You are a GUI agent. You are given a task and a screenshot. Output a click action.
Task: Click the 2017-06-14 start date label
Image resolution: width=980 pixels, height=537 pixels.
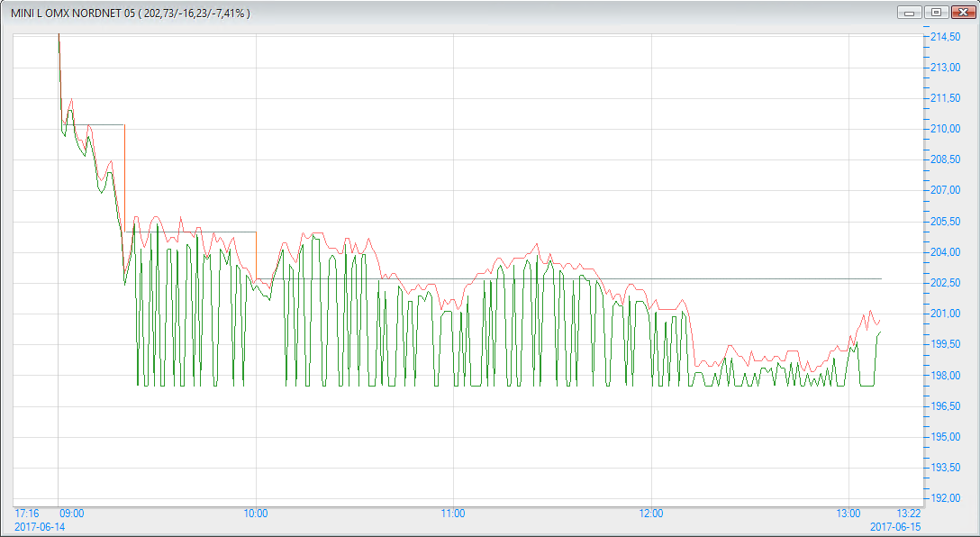coord(41,525)
